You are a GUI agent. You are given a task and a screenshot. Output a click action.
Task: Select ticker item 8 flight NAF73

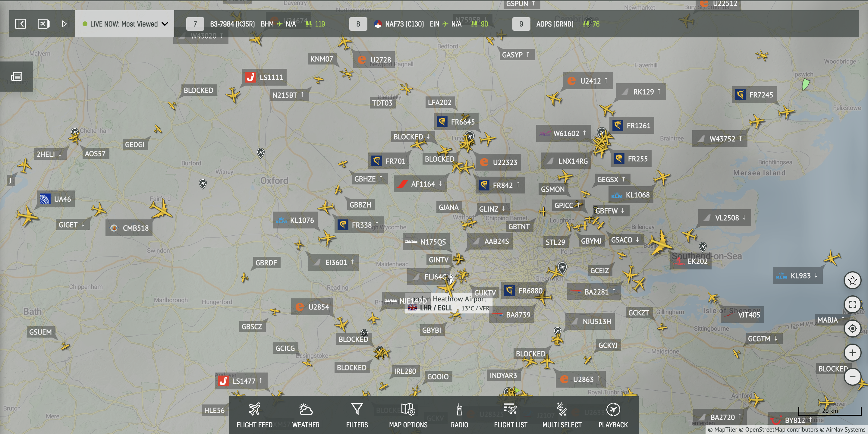419,24
